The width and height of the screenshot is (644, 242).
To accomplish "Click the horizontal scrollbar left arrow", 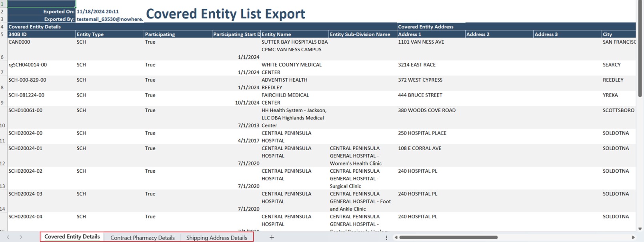I will click(x=396, y=237).
